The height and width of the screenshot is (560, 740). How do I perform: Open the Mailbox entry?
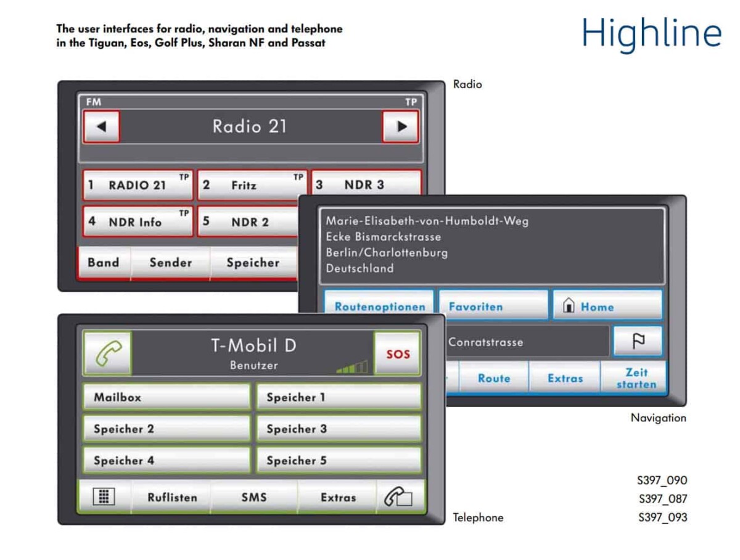click(x=166, y=397)
